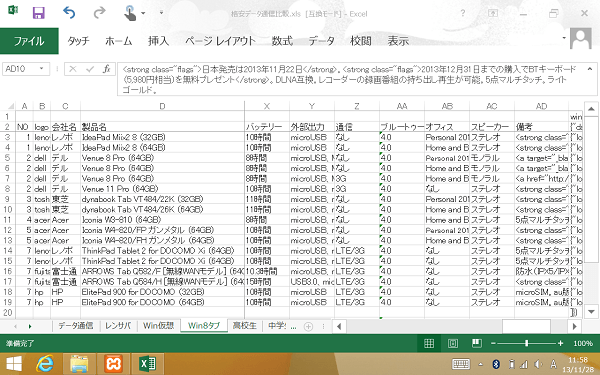This screenshot has width=600, height=375.
Task: Open the データ通信 sheet tab
Action: 76,326
